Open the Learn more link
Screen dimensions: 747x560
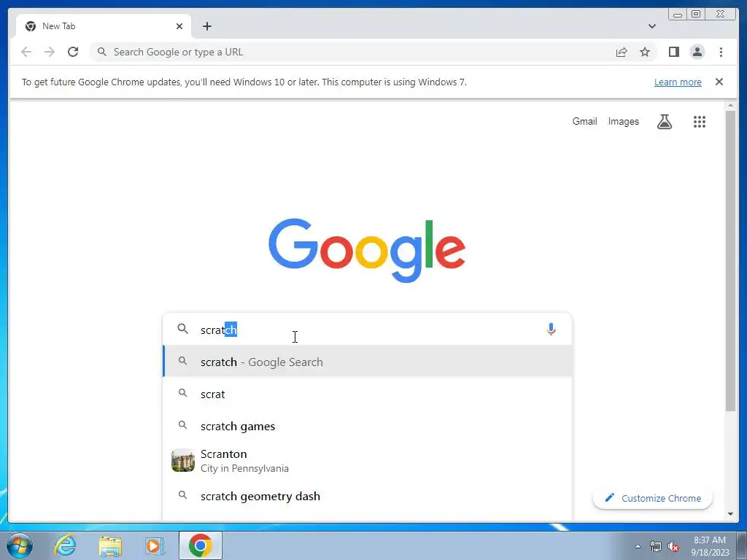point(678,82)
